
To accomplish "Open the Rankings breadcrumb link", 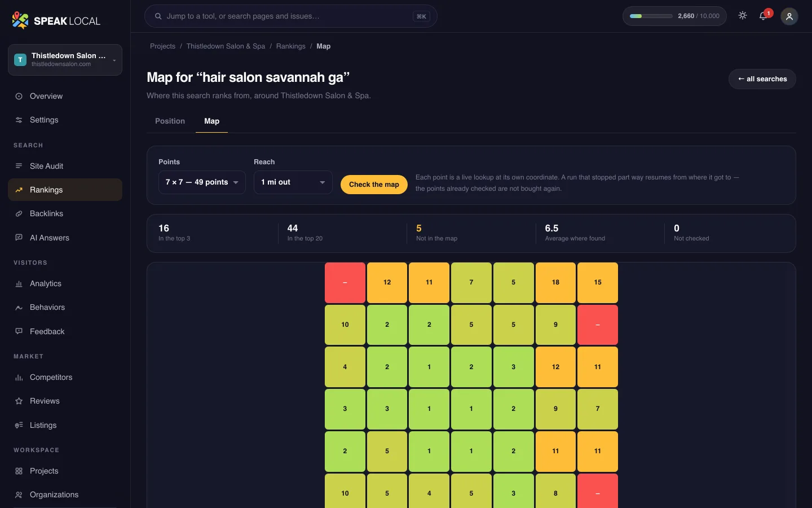I will point(291,46).
